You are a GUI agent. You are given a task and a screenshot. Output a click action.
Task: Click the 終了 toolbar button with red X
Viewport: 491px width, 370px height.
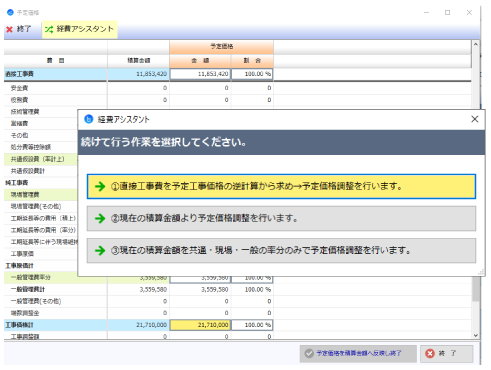coord(19,29)
